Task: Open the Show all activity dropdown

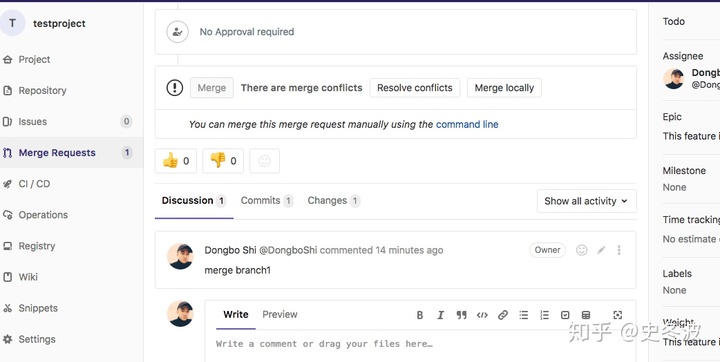Action: click(x=586, y=201)
